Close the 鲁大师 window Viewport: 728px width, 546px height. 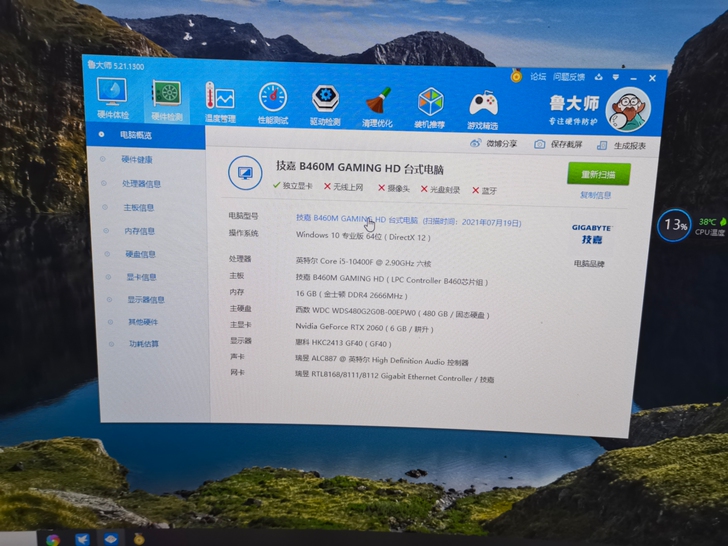click(652, 78)
